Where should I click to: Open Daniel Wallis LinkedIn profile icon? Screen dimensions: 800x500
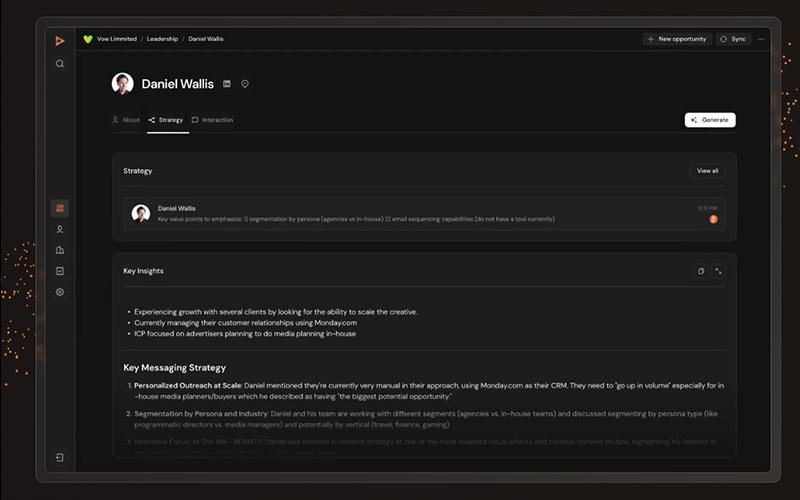[x=227, y=84]
